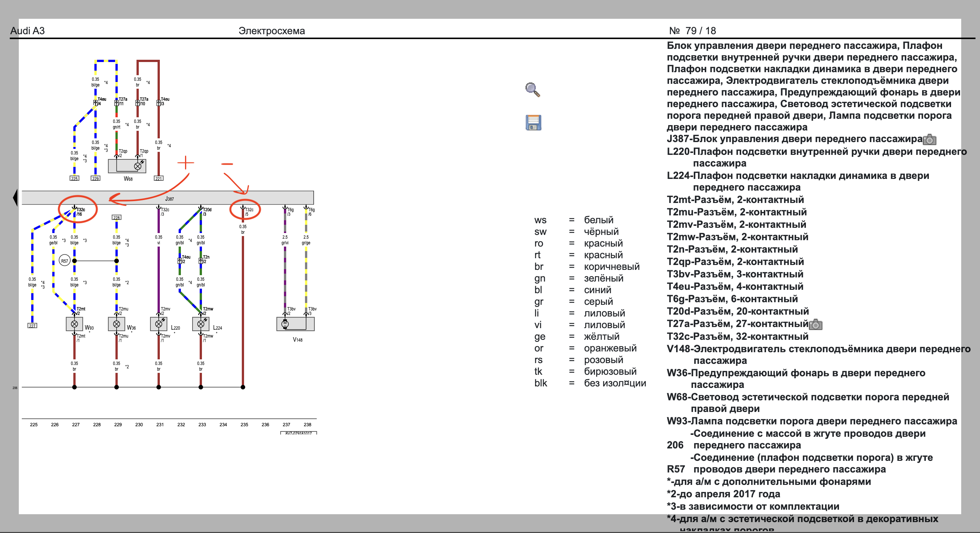980x533 pixels.
Task: Click the V148 window motor symbol
Action: [295, 324]
